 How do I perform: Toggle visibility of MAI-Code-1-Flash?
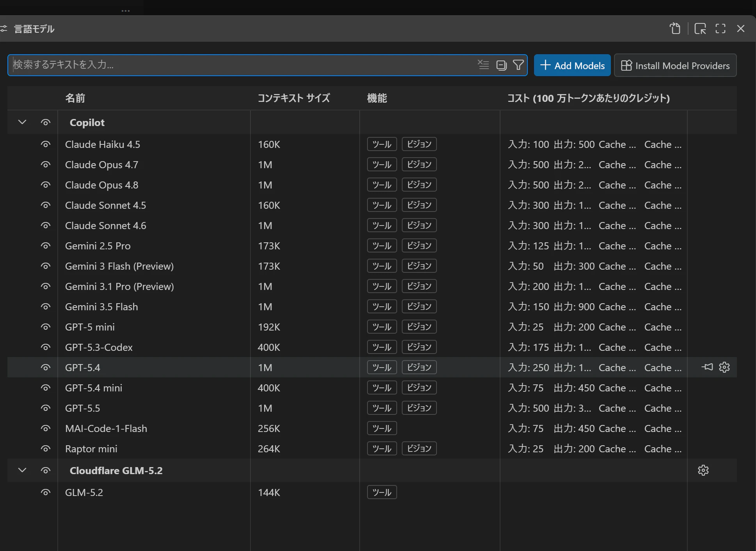[46, 428]
